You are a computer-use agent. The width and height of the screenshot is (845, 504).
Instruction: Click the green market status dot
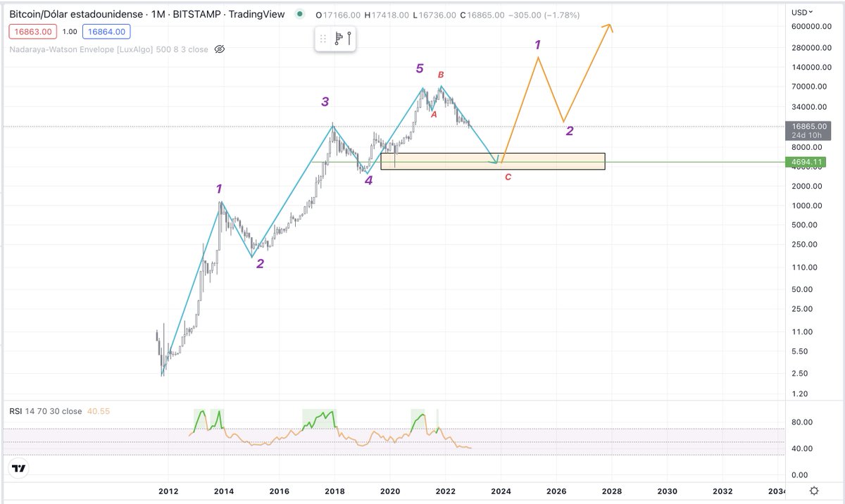tap(301, 14)
